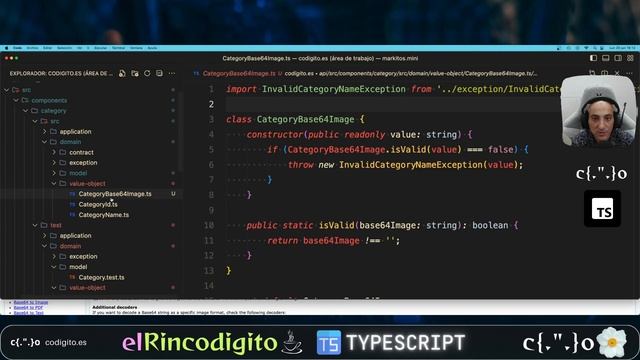Open the Editar menu in the menu bar

pos(47,48)
